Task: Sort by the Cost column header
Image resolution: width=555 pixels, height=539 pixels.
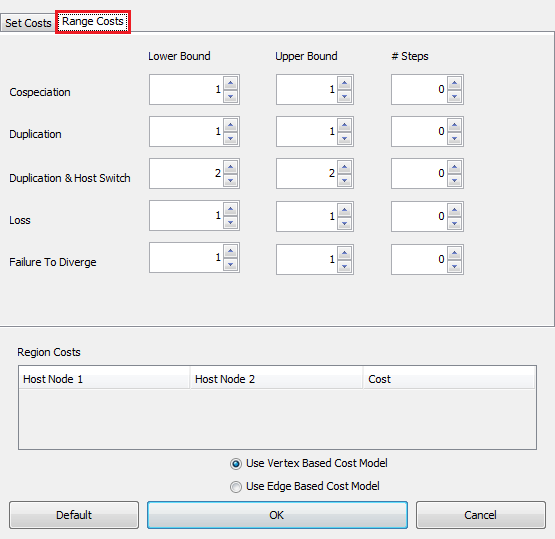Action: point(449,379)
